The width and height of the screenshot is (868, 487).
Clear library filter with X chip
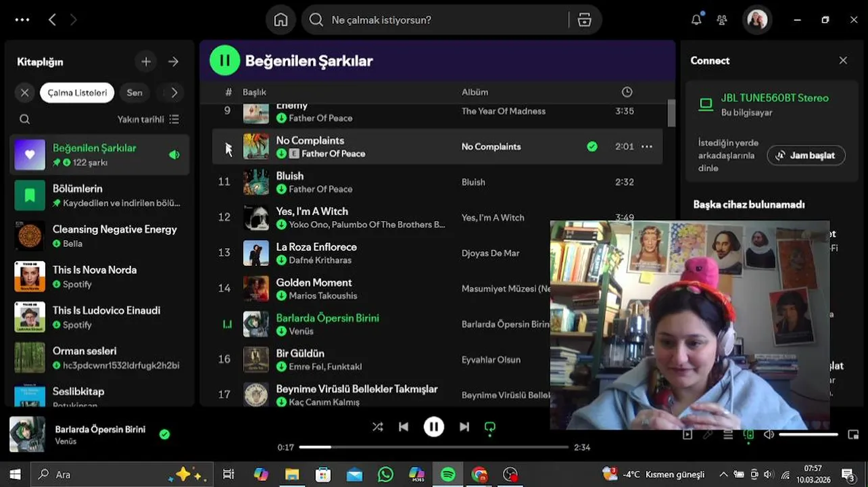(25, 93)
